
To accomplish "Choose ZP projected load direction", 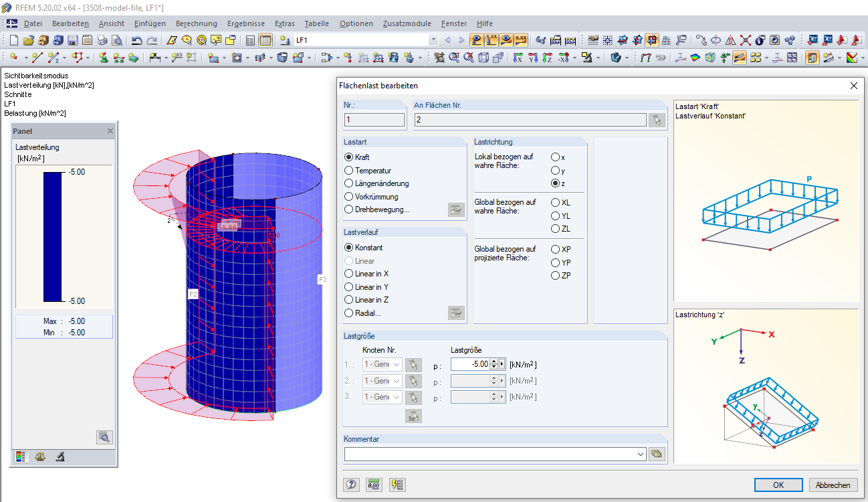I will pos(556,275).
